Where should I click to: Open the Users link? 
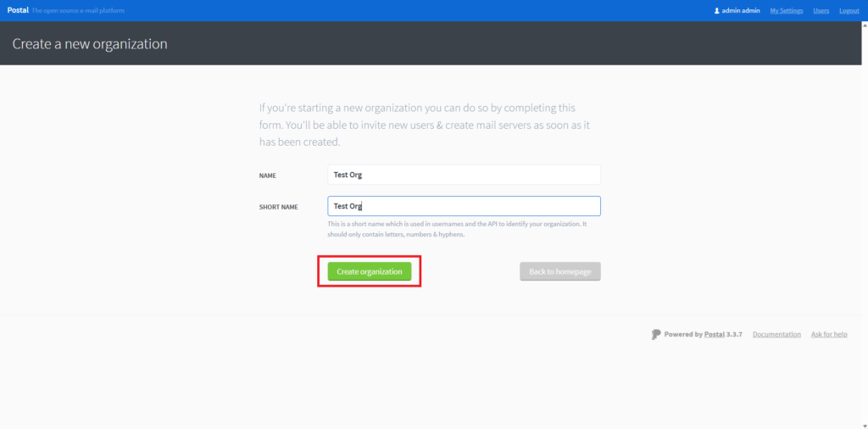click(821, 10)
